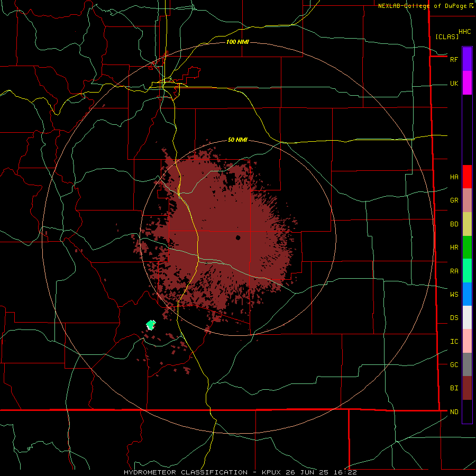This screenshot has width=476, height=476.
Task: Select the IC light pink swatch
Action: point(467,341)
